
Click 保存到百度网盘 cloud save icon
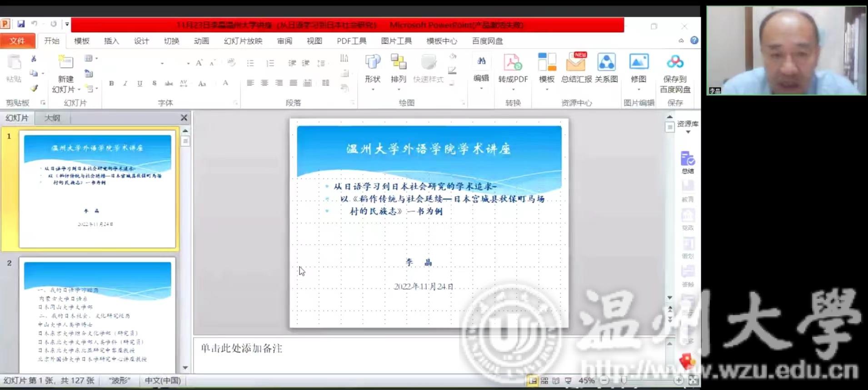click(675, 63)
